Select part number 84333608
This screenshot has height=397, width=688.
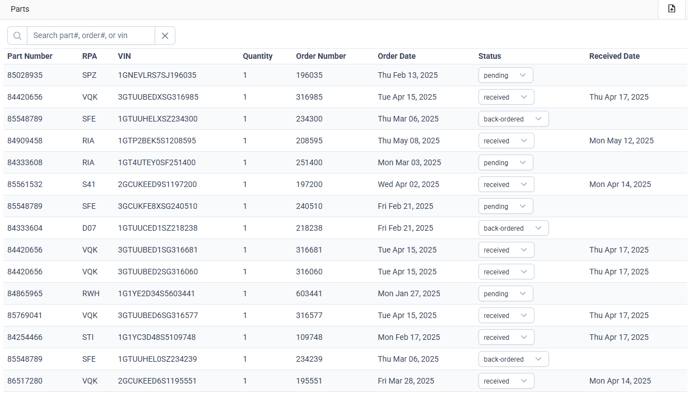[25, 162]
